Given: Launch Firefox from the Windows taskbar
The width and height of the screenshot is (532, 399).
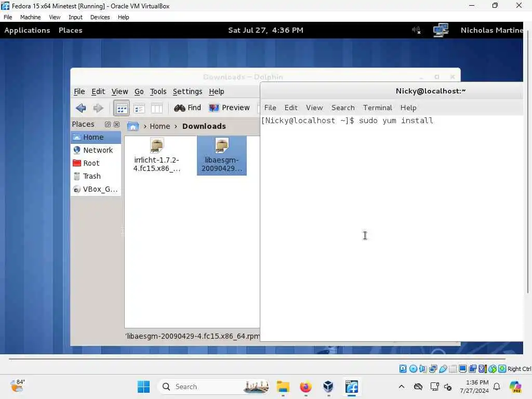Looking at the screenshot, I should click(x=305, y=387).
